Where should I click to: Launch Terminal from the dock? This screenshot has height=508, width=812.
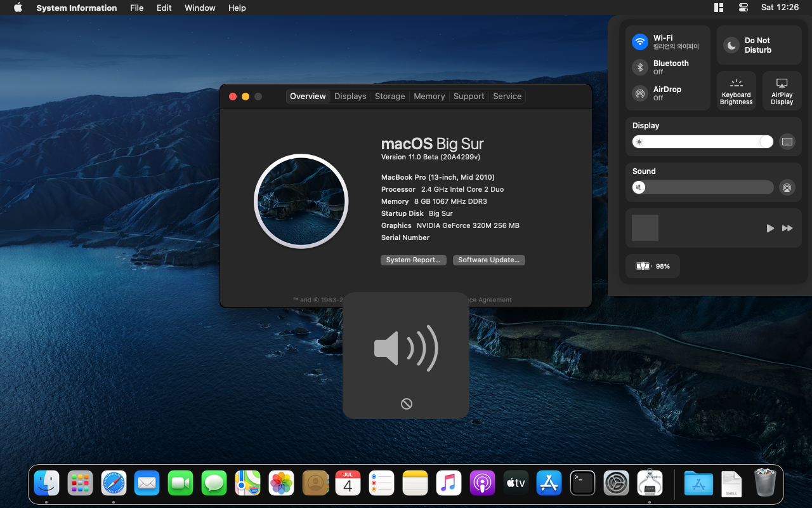click(x=582, y=483)
